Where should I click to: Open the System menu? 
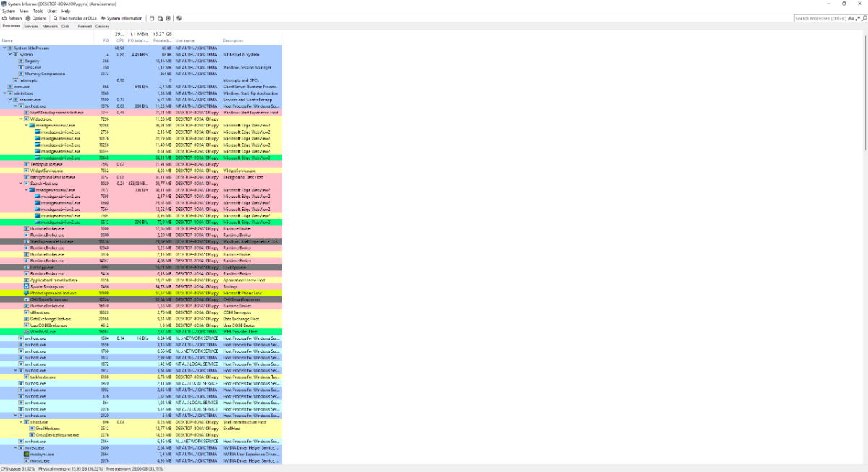click(9, 12)
